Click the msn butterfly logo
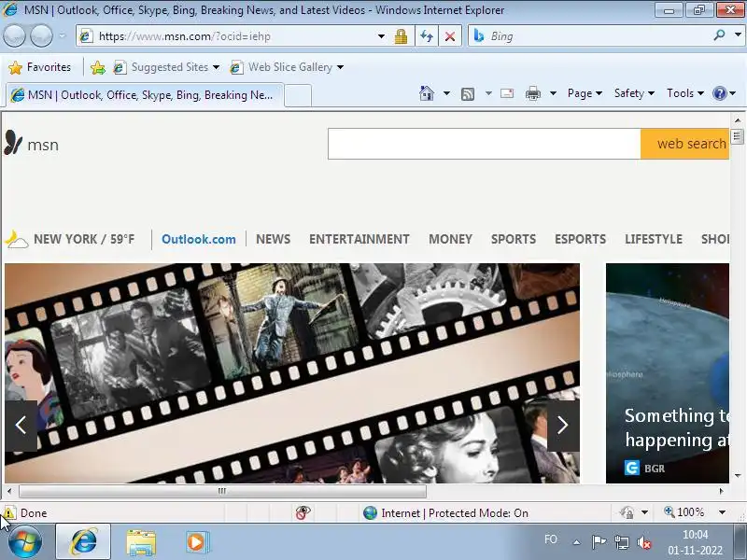This screenshot has height=560, width=747. (13, 143)
